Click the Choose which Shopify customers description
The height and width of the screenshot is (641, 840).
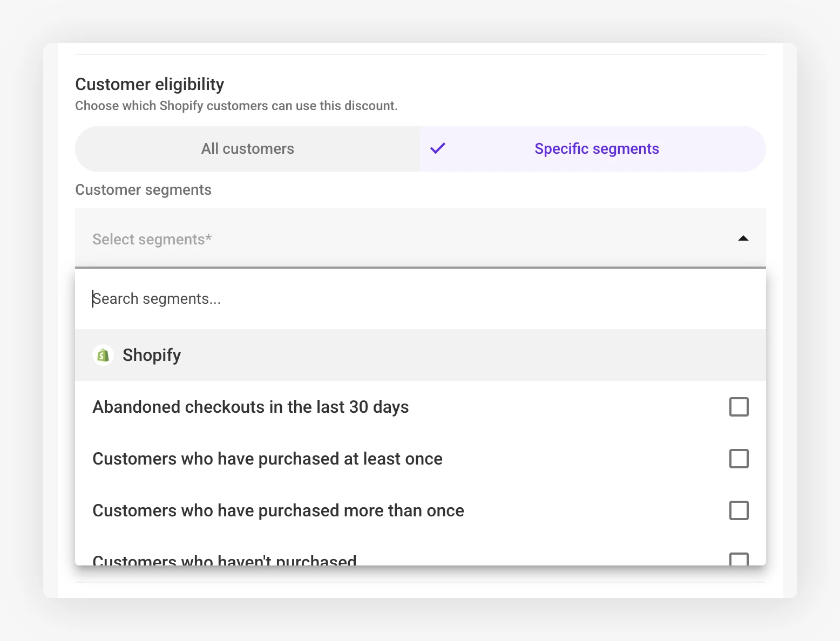pos(236,106)
